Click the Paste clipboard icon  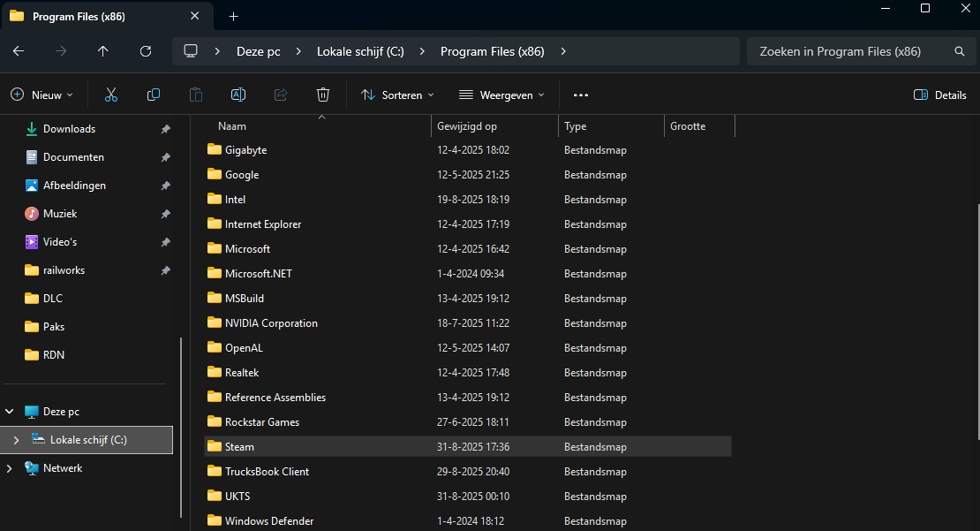tap(196, 95)
